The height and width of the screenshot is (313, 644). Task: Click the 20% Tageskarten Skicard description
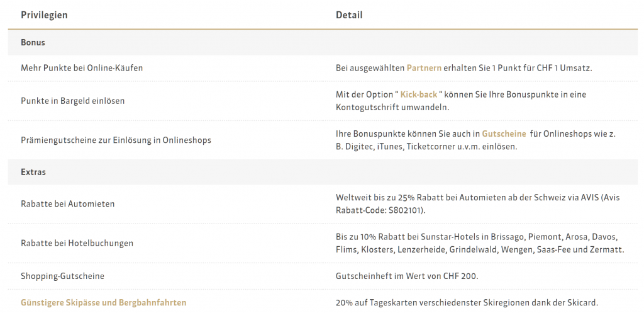(x=467, y=302)
